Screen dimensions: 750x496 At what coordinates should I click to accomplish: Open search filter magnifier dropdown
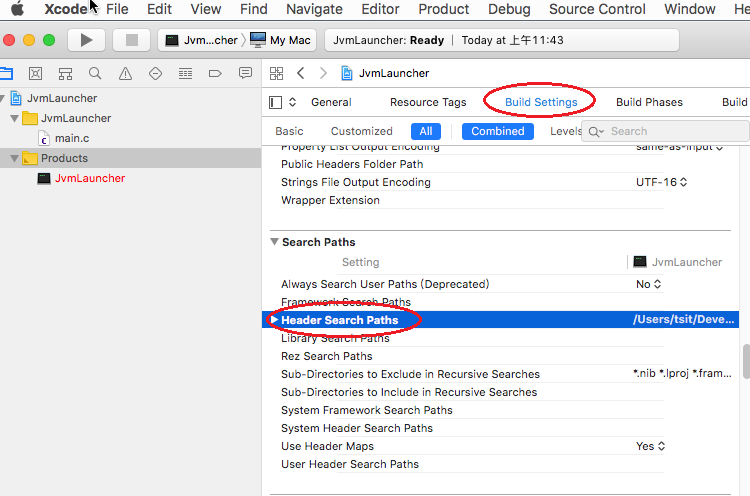coord(596,132)
